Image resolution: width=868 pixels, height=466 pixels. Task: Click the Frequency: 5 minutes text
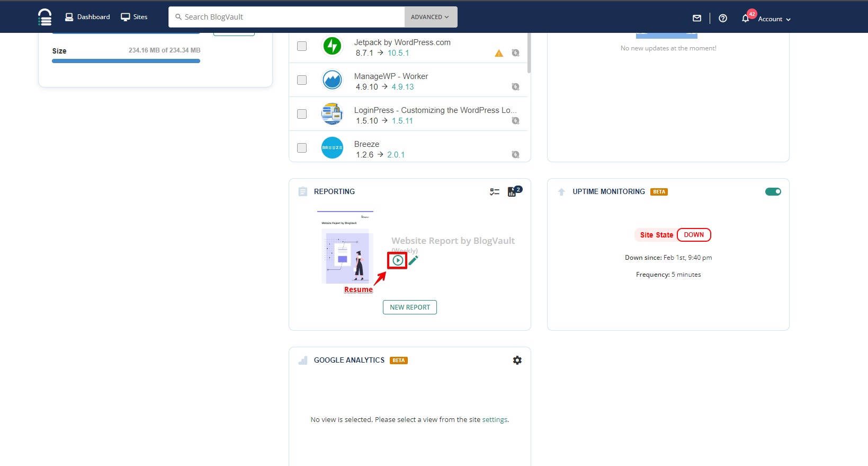click(x=668, y=275)
